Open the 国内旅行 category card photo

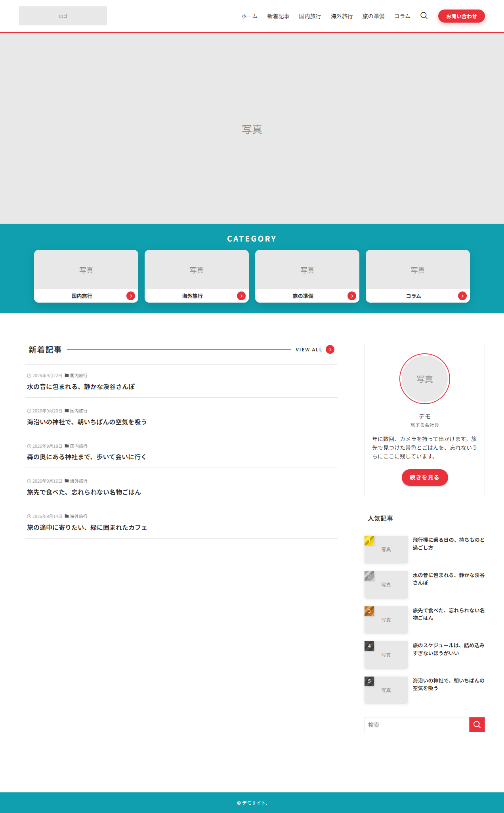point(86,270)
